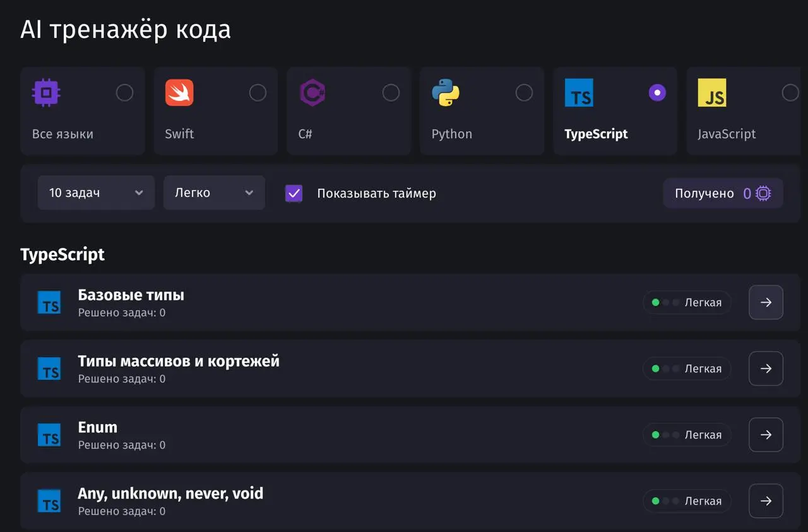Select the C# language icon
This screenshot has width=808, height=532.
click(x=313, y=92)
